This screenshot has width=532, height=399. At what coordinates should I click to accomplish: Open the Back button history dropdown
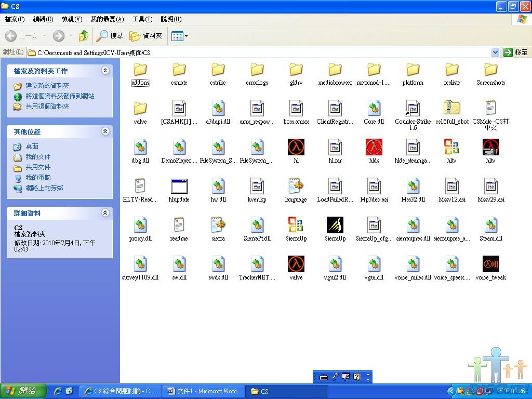(x=44, y=36)
